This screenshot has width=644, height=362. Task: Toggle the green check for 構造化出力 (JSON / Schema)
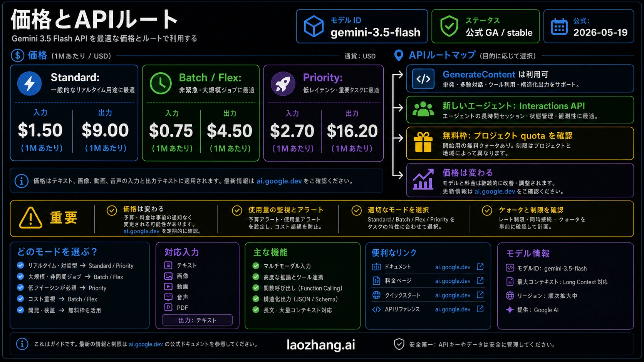[256, 299]
